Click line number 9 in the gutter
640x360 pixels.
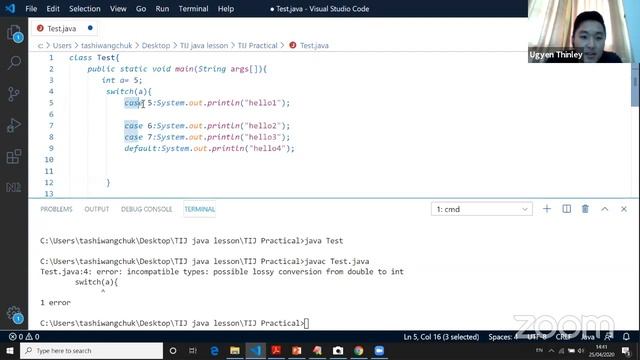click(x=51, y=148)
